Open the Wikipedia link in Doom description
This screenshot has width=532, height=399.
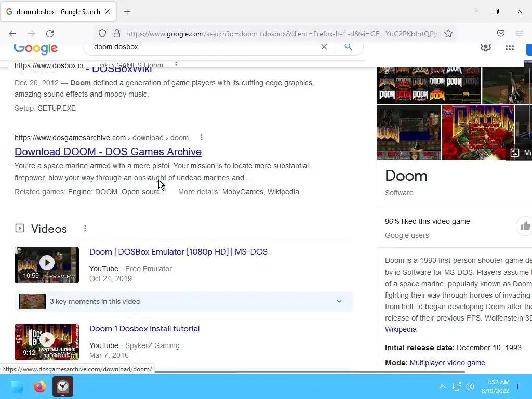click(401, 329)
